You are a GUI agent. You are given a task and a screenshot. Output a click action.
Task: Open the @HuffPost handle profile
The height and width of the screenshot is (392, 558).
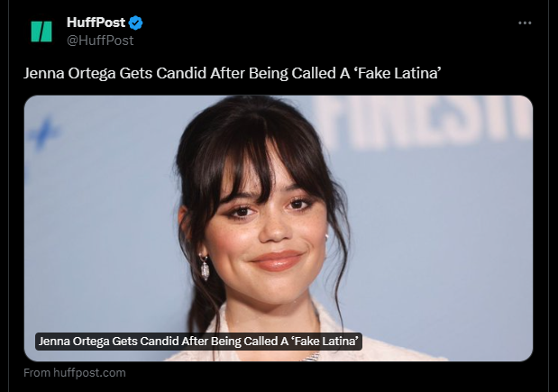point(100,41)
